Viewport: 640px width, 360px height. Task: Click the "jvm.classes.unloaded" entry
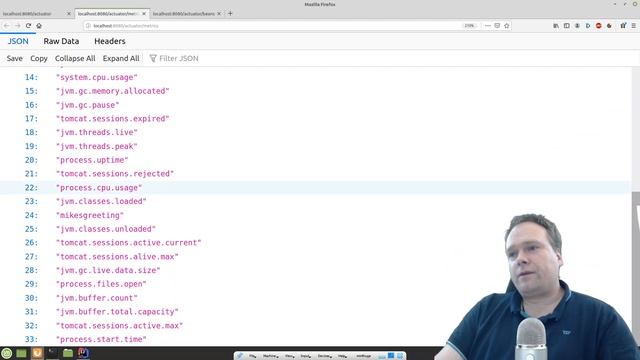tap(106, 229)
